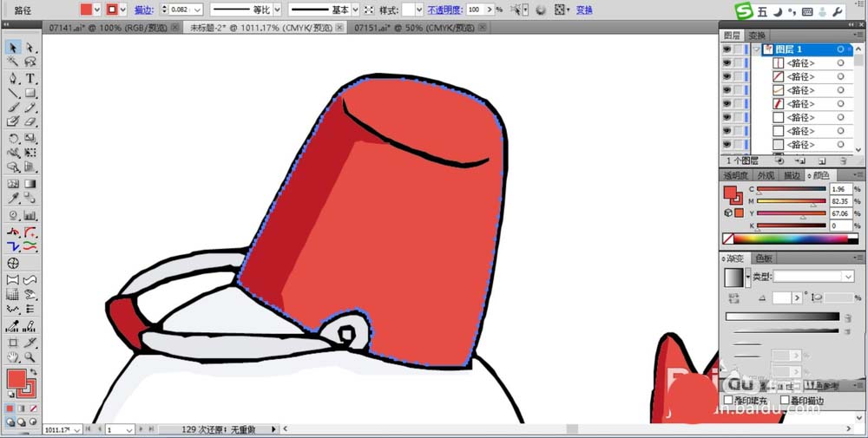Select the Slice tool

pyautogui.click(x=30, y=343)
